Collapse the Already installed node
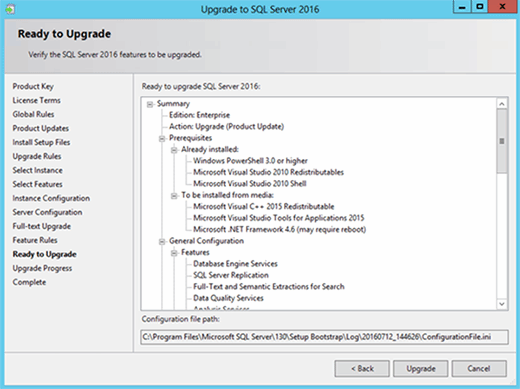520x389 pixels. pyautogui.click(x=174, y=150)
